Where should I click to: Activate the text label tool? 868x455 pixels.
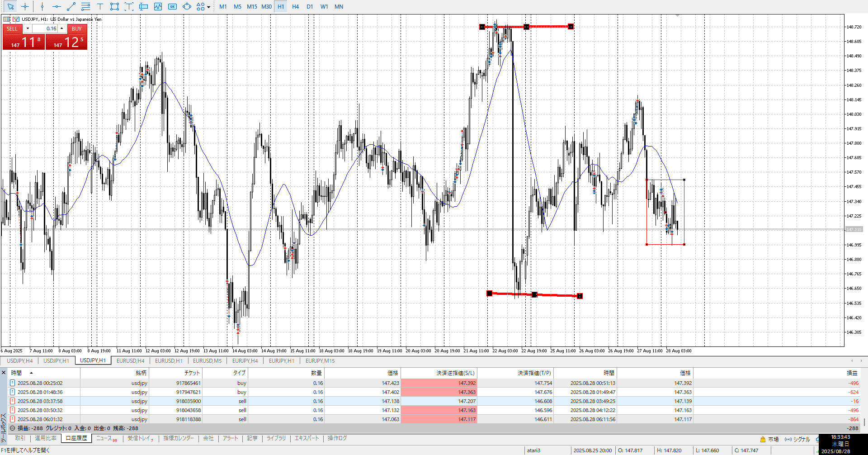coord(100,7)
